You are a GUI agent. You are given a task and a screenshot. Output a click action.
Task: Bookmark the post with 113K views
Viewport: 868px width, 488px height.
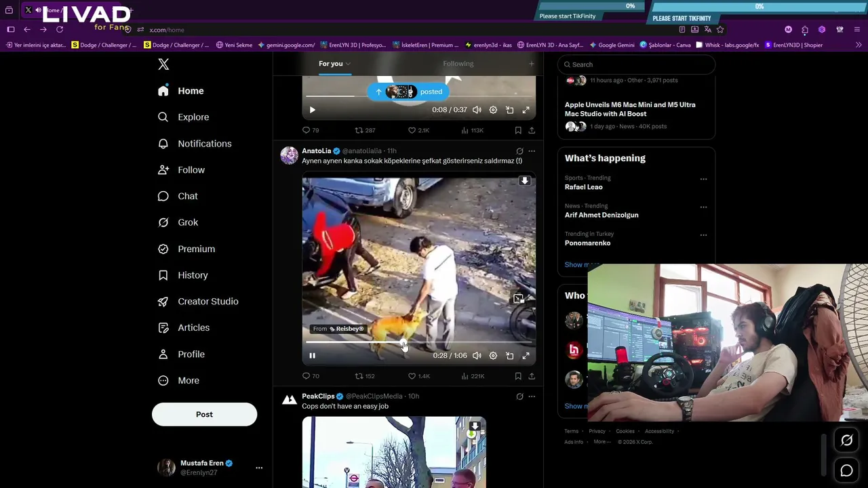pos(518,130)
